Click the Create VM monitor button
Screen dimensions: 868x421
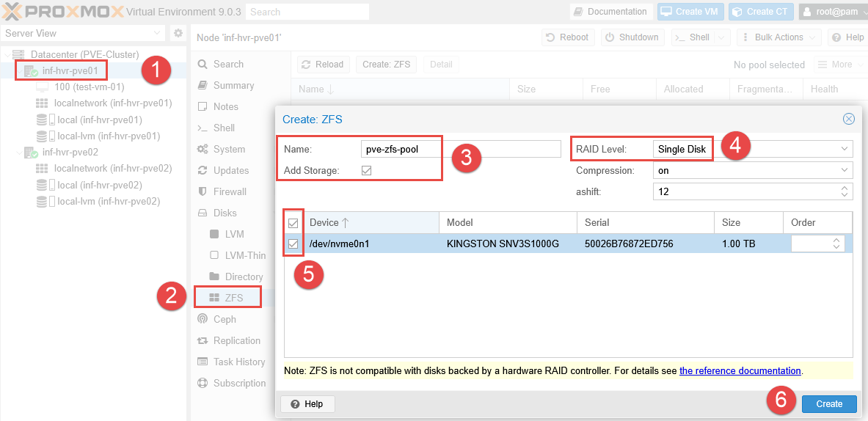pyautogui.click(x=690, y=12)
